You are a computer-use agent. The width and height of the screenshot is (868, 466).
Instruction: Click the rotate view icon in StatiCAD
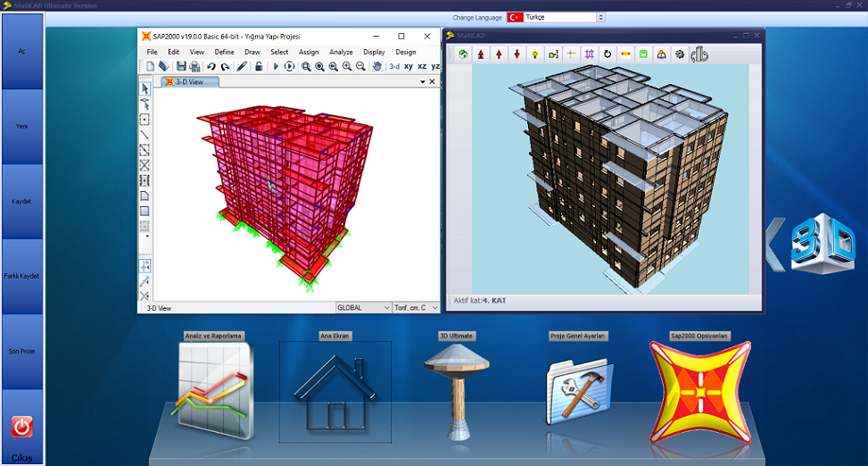608,54
